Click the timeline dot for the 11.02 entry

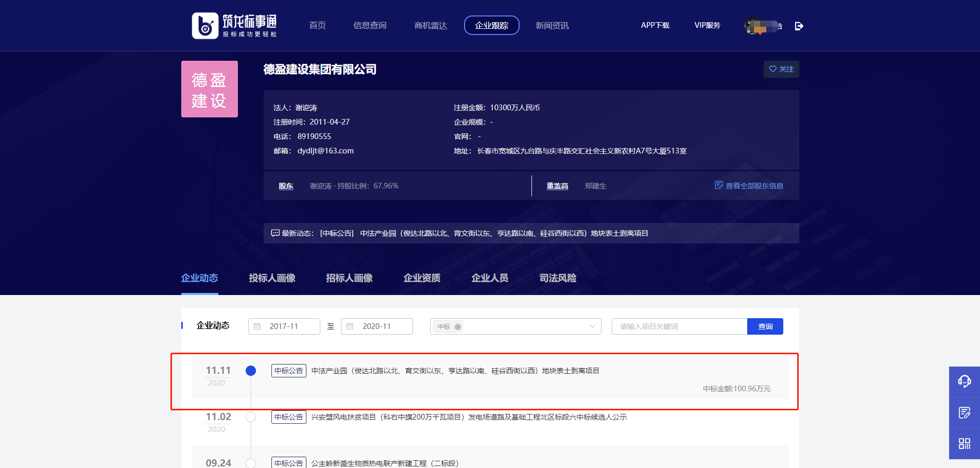tap(251, 417)
